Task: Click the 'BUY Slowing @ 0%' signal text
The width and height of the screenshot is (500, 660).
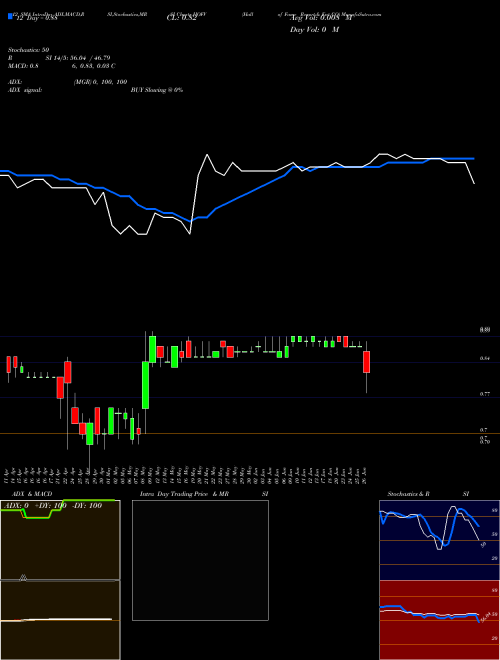Action: (157, 90)
